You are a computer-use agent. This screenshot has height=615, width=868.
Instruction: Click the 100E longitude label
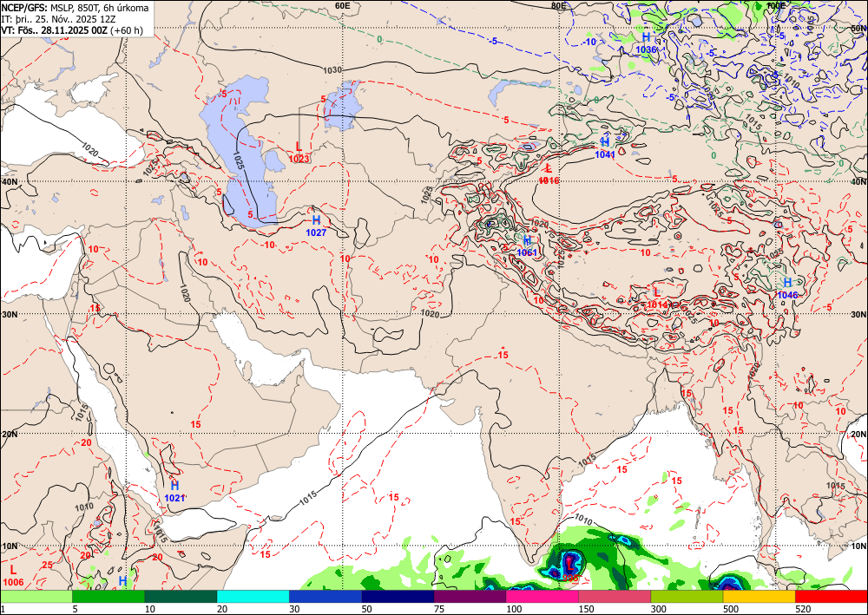click(777, 5)
